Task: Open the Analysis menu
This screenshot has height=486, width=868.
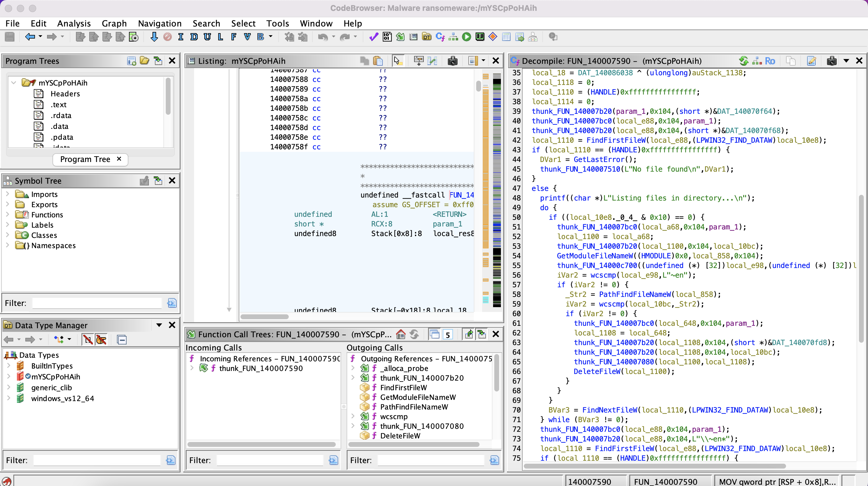Action: [74, 23]
